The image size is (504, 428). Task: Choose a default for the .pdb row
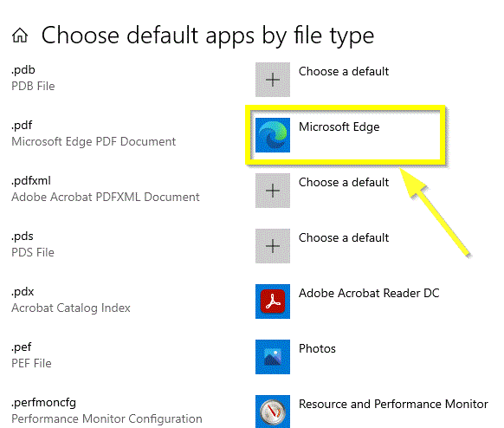tap(344, 71)
